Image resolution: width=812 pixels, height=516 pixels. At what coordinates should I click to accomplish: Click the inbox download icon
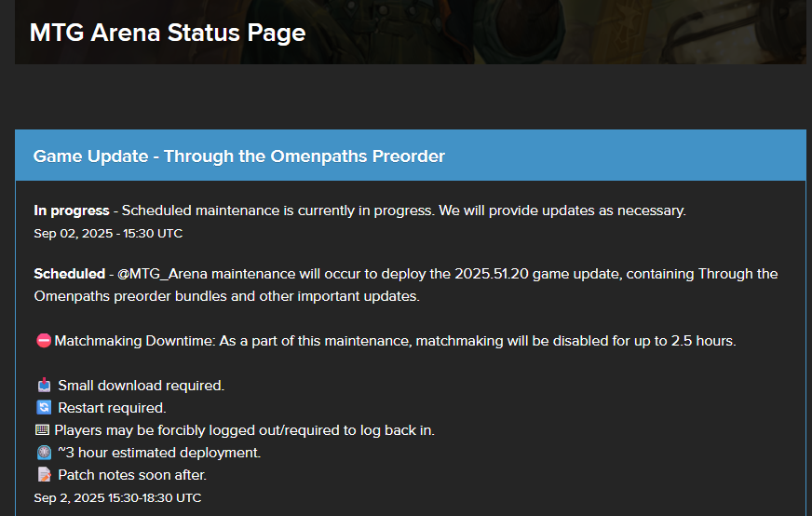[43, 386]
